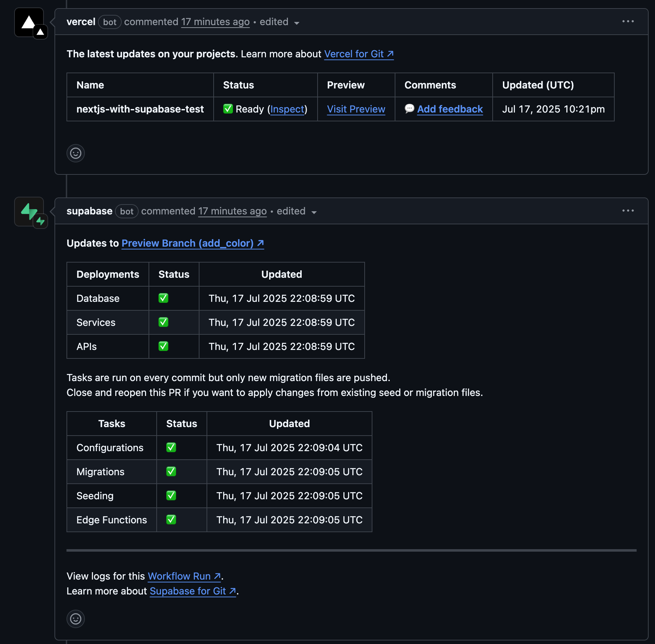Add emoji reaction to vercel comment
Screen dimensions: 655x644
click(76, 153)
